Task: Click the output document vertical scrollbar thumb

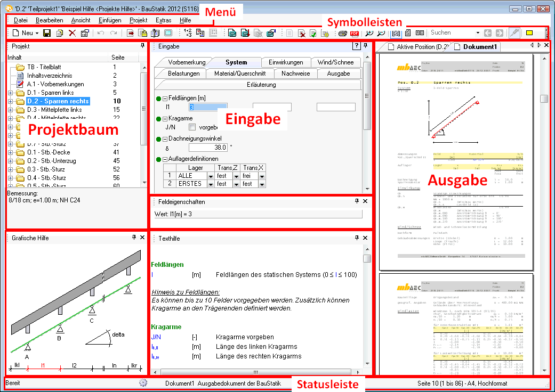Action: pos(544,99)
